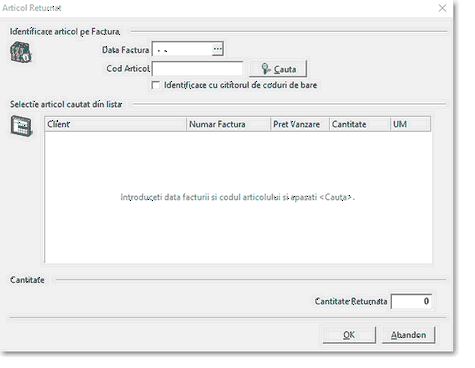Sort by the Numar Factura column header

coord(228,124)
